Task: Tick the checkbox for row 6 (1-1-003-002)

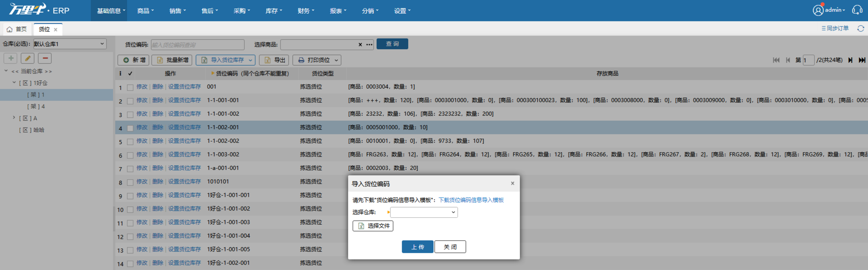Action: click(130, 156)
